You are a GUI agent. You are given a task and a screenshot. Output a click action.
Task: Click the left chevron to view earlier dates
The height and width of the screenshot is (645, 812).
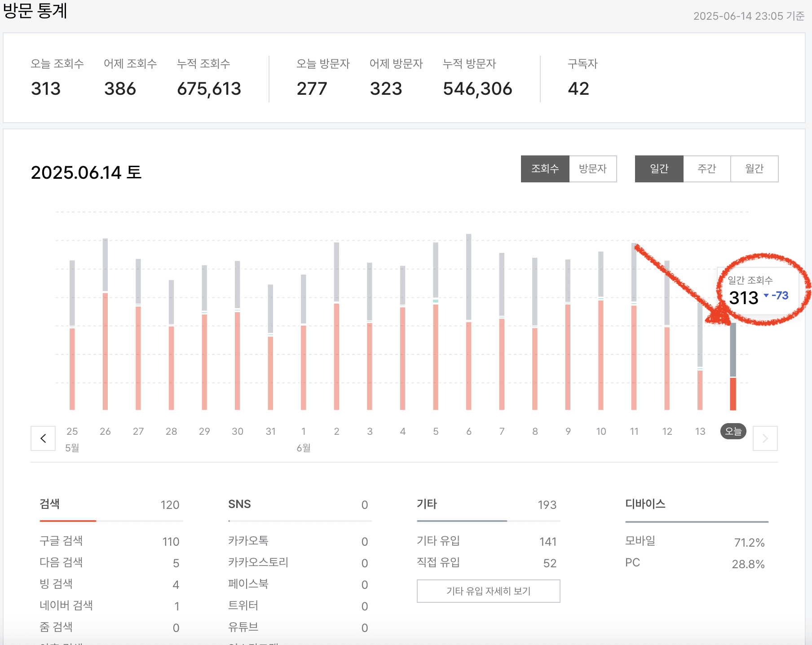pyautogui.click(x=43, y=439)
